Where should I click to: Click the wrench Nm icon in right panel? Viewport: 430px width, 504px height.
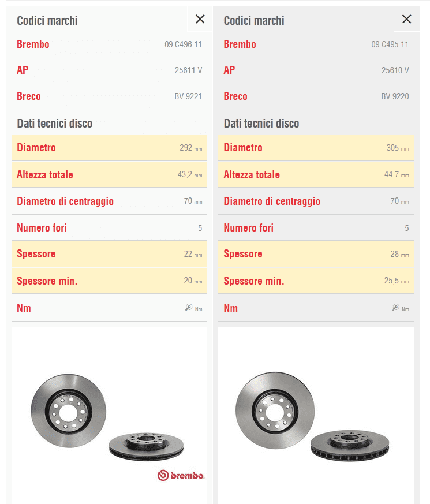point(395,308)
